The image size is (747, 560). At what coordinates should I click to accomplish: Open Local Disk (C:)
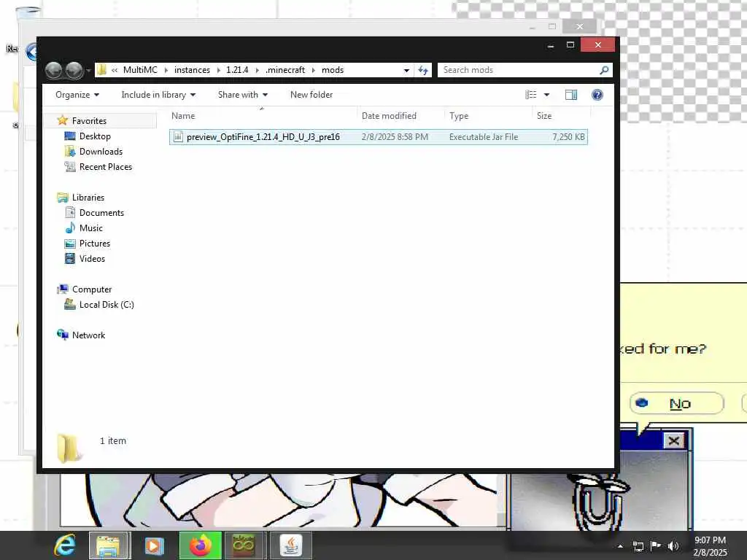[107, 305]
